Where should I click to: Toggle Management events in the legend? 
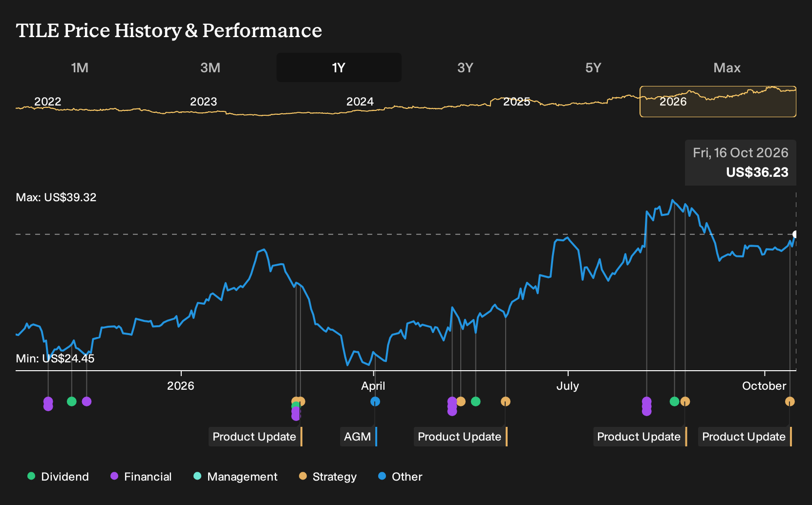click(x=235, y=477)
